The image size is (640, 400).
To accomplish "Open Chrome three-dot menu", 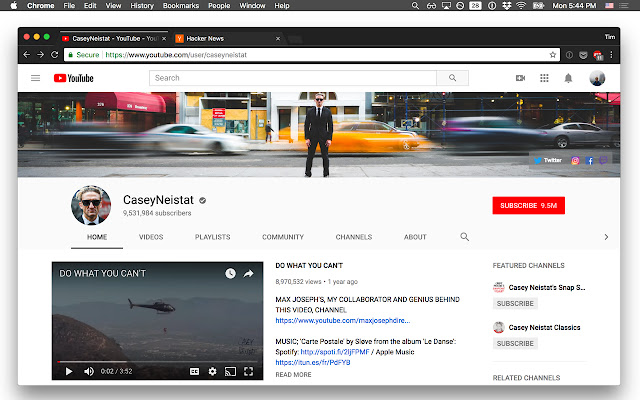I will tap(611, 55).
